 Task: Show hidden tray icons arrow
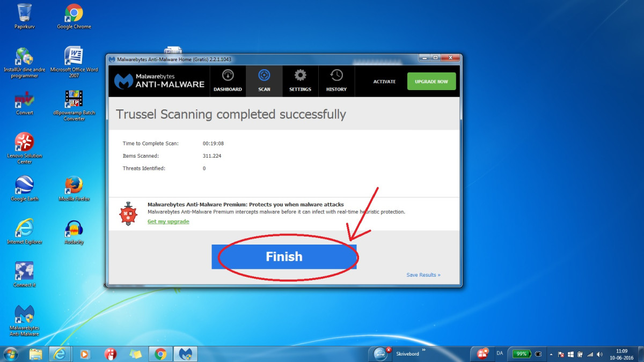point(552,354)
